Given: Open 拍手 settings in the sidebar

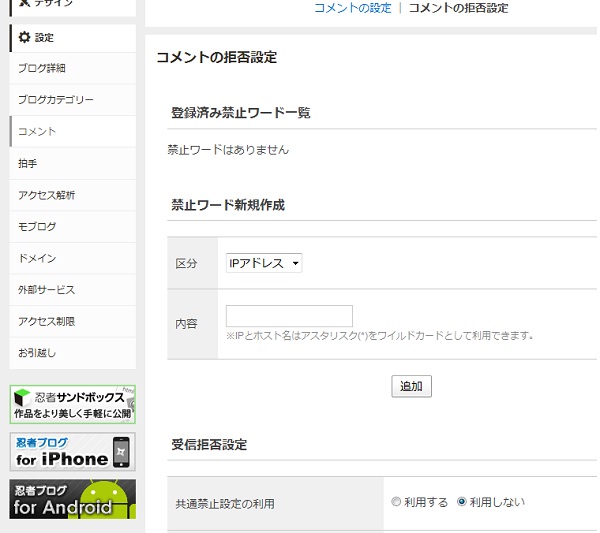Looking at the screenshot, I should point(73,163).
